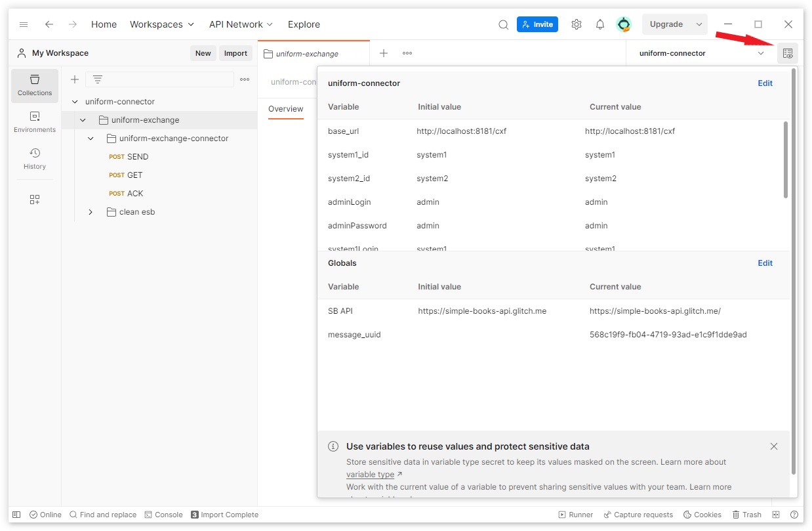Open the uniform-connector environment dropdown
The image size is (812, 531).
700,53
